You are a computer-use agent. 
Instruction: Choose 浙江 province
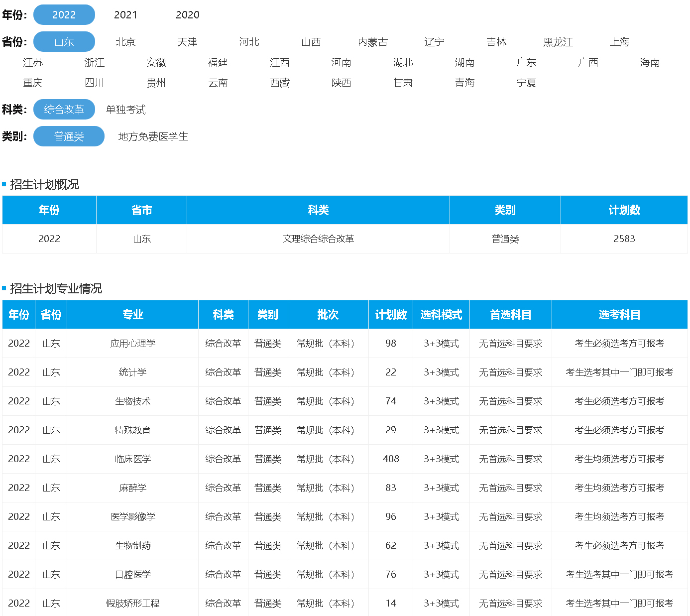[95, 62]
